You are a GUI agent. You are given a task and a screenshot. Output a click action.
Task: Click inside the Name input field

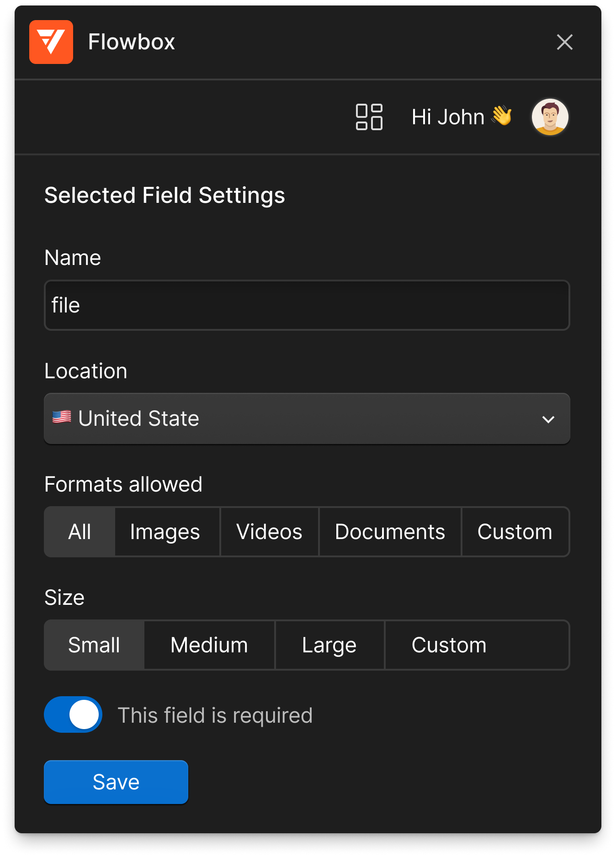pyautogui.click(x=307, y=305)
